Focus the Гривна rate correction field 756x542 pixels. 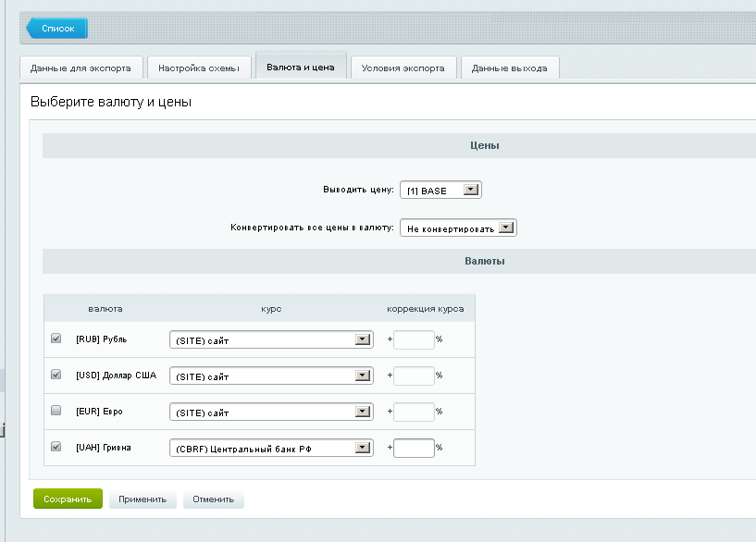(414, 449)
